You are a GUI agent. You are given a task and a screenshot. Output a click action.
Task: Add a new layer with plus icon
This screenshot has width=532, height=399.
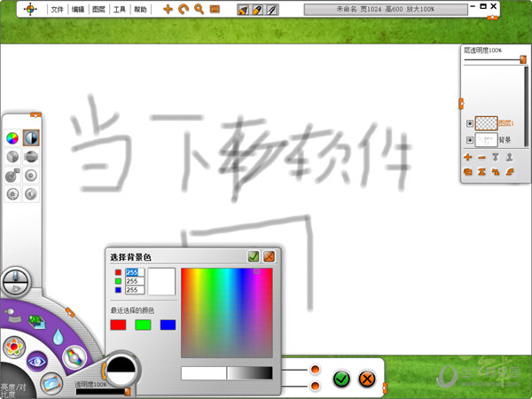tap(468, 157)
